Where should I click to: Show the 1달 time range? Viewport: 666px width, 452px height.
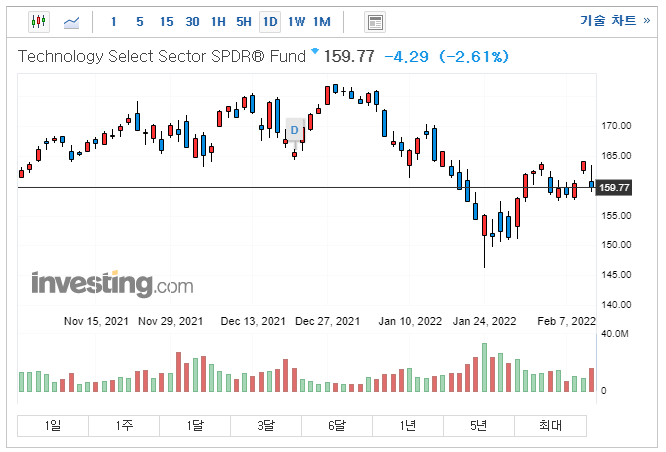point(195,426)
